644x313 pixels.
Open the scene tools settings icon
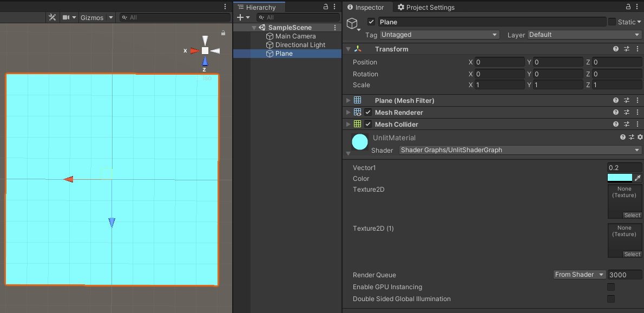(x=52, y=17)
